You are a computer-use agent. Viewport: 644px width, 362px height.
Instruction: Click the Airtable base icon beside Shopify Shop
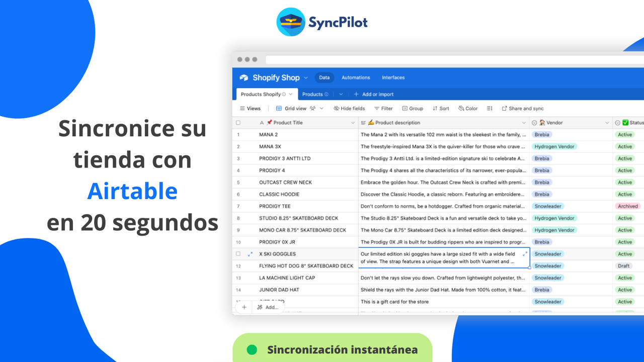[244, 77]
